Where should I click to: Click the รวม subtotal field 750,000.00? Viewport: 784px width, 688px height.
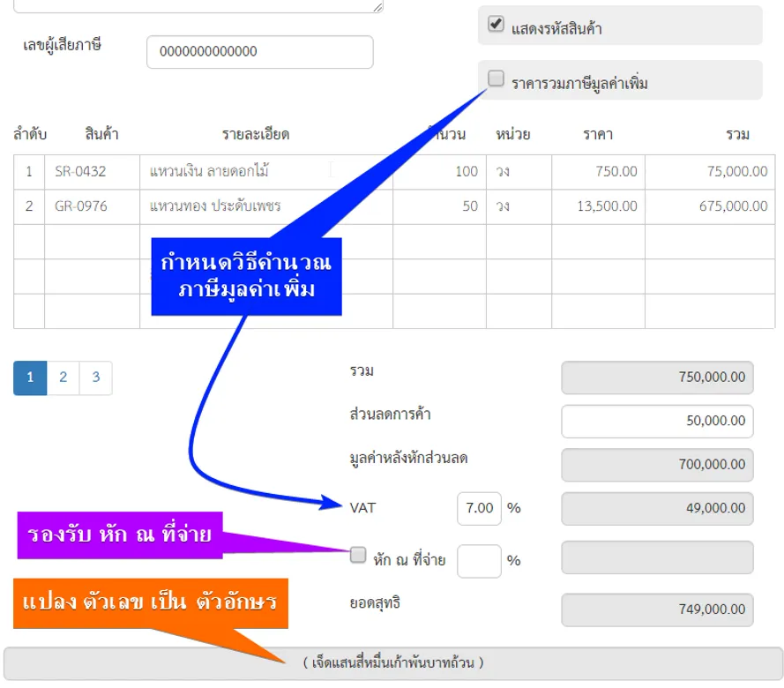[x=657, y=378]
